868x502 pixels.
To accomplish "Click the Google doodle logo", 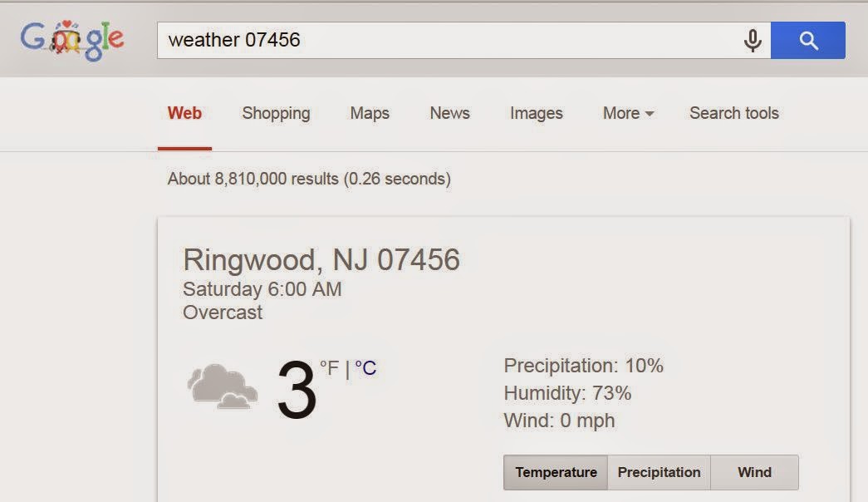I will tap(72, 40).
